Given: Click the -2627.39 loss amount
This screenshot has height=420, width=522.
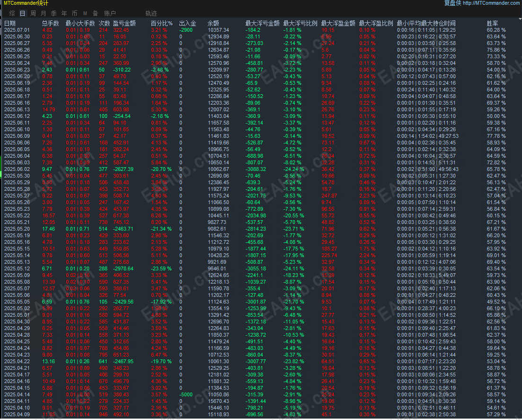Looking at the screenshot, I should (x=123, y=169).
